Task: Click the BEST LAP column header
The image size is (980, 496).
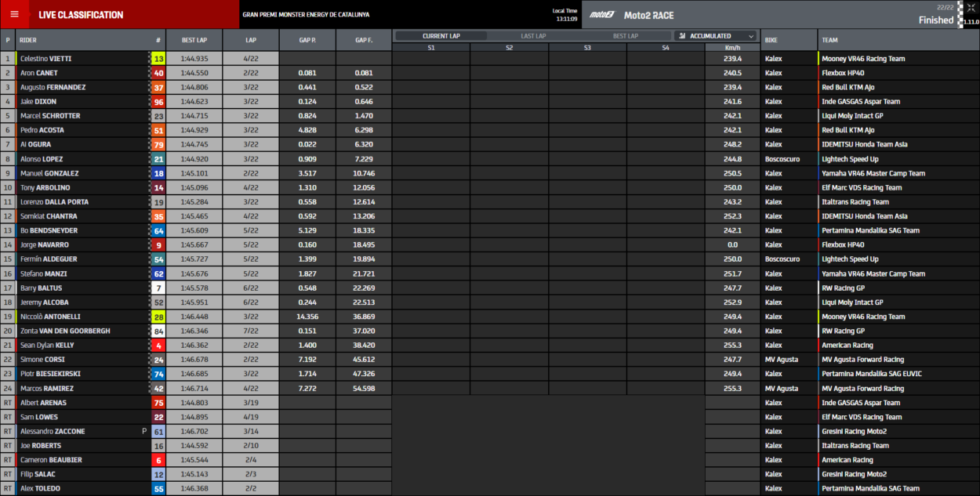Action: coord(194,40)
